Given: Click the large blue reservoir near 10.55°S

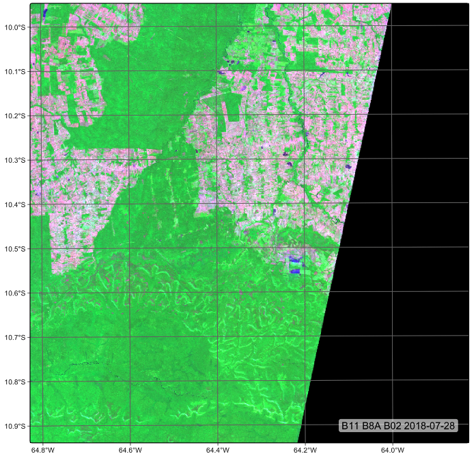Looking at the screenshot, I should point(295,259).
